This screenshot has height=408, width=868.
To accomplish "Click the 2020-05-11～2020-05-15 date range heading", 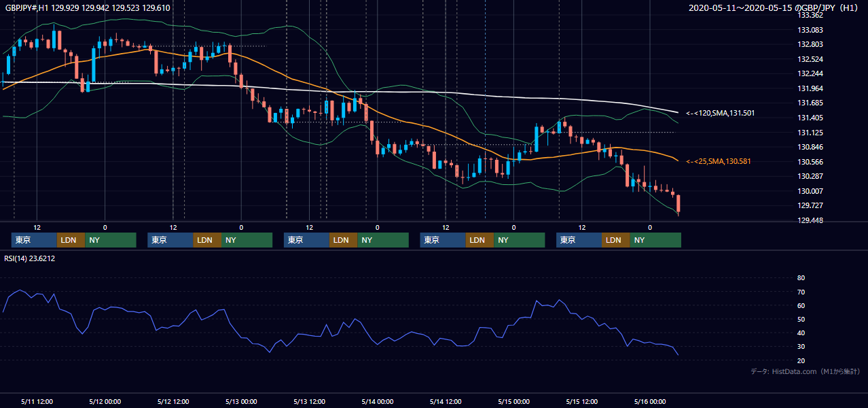I will point(774,8).
